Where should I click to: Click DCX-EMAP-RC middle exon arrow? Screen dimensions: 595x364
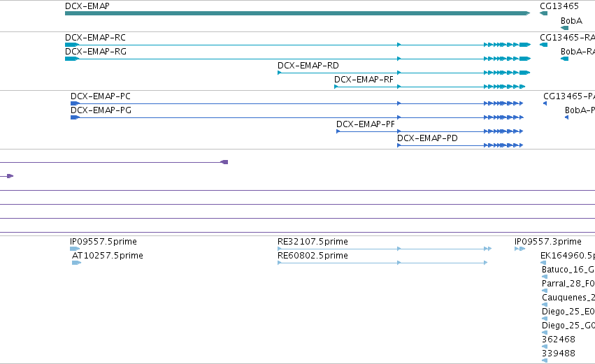(x=399, y=45)
